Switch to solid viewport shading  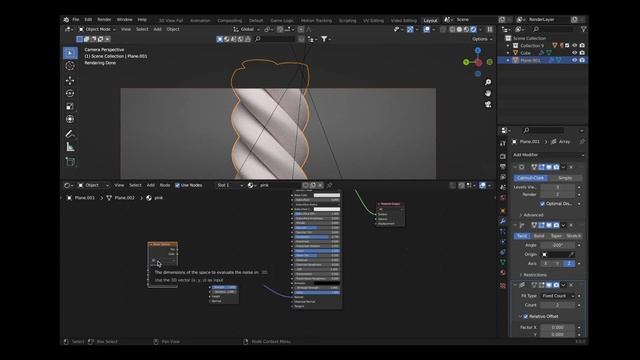point(459,29)
